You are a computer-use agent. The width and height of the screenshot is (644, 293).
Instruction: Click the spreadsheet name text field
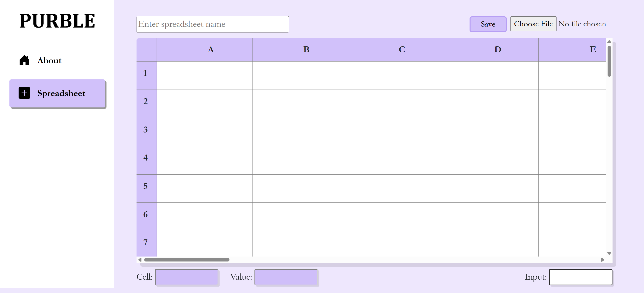(213, 24)
